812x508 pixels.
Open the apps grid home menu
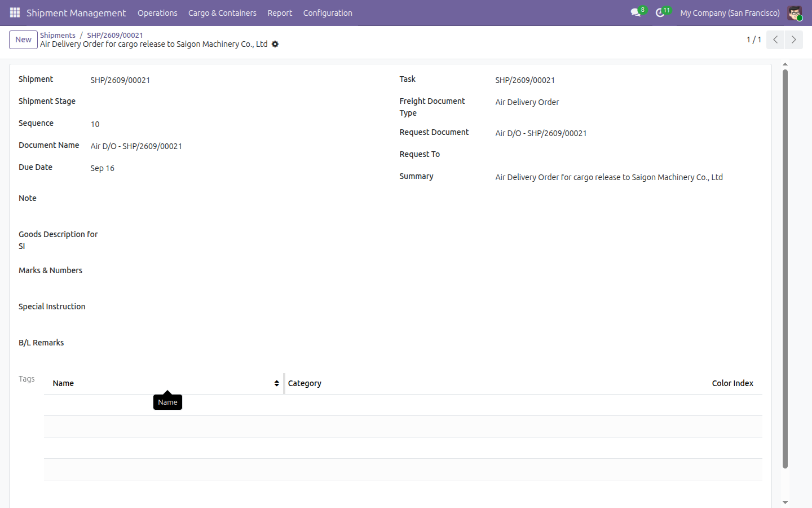15,12
